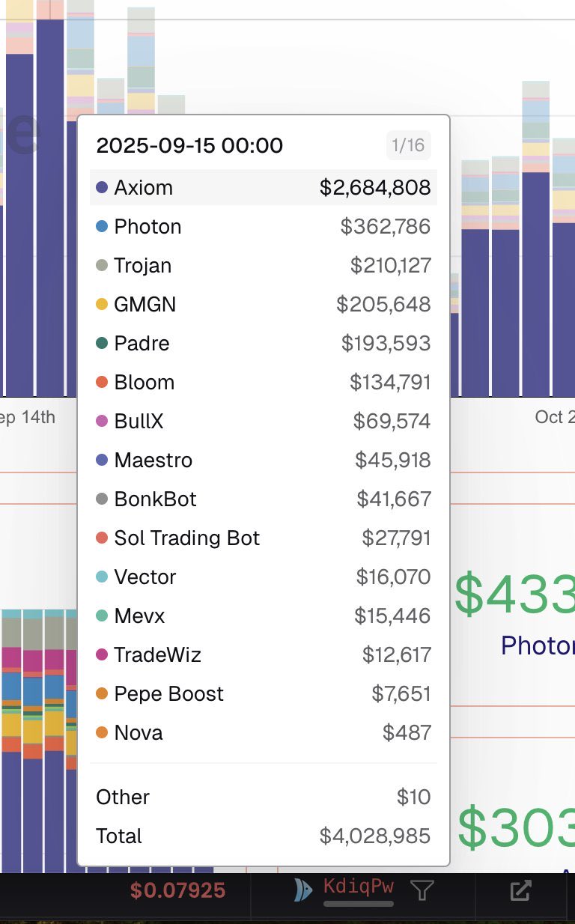
Task: Click the Photon blue legend dot
Action: (x=103, y=227)
